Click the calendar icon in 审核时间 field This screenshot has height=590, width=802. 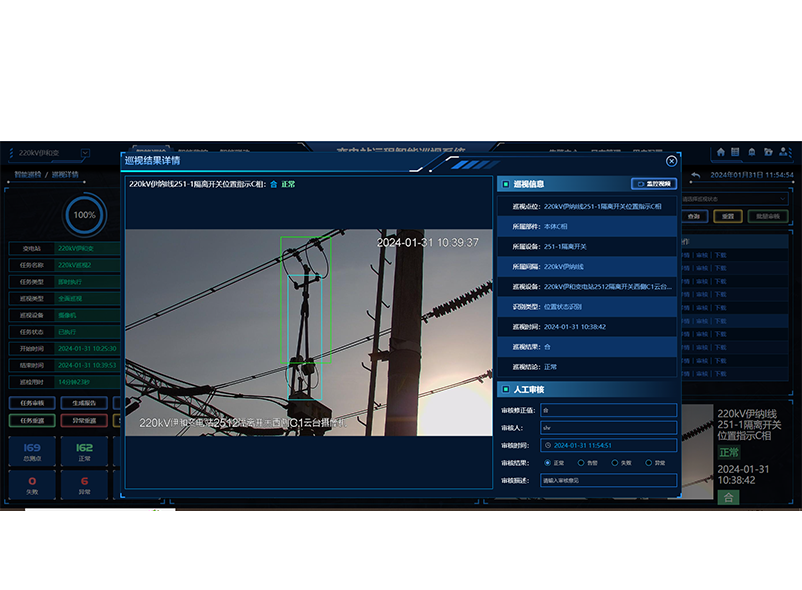pos(549,446)
